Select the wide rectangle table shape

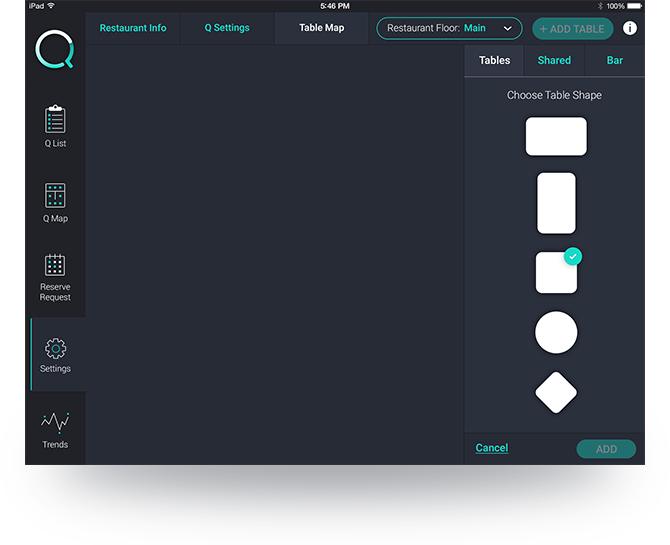[x=556, y=136]
